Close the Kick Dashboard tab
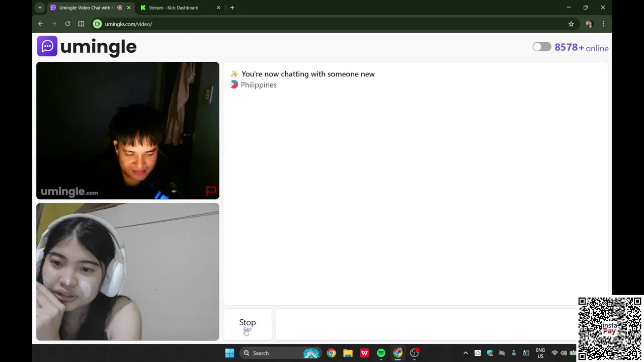The width and height of the screenshot is (644, 362). pos(218,8)
